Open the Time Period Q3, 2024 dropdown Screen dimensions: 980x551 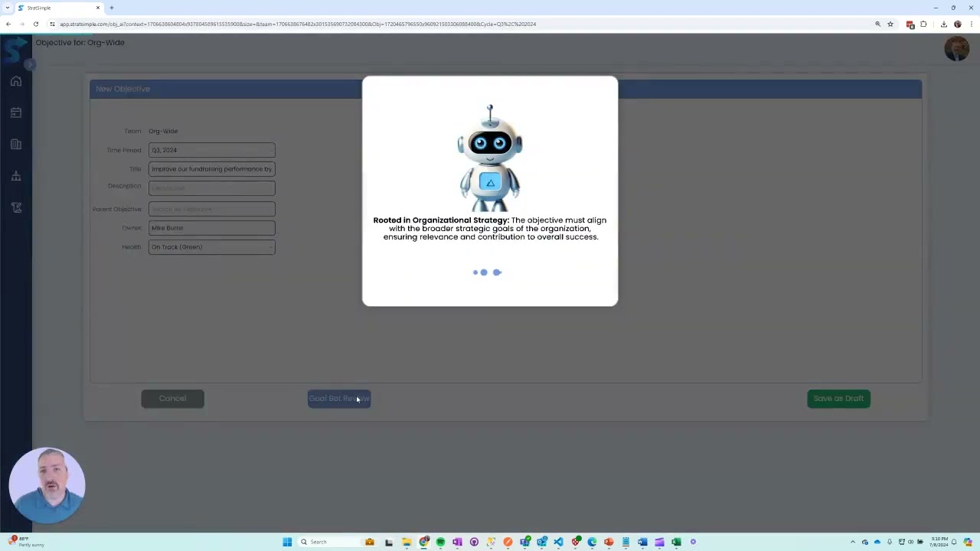pyautogui.click(x=211, y=150)
